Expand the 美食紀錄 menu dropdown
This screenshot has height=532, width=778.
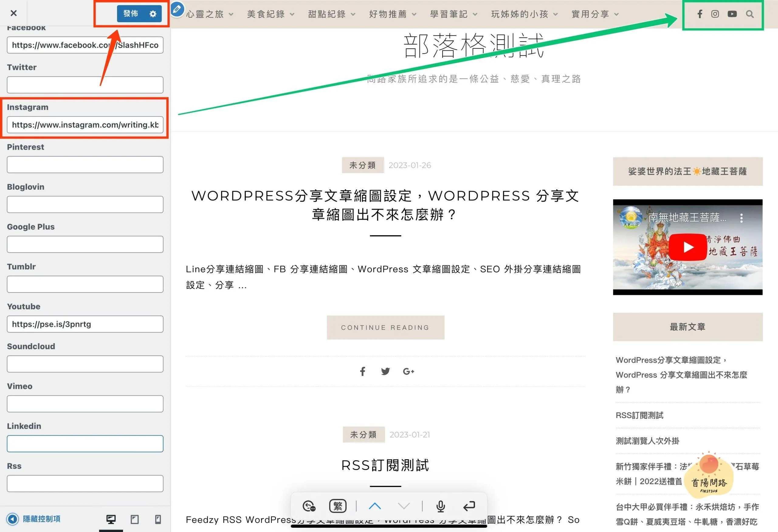point(292,14)
